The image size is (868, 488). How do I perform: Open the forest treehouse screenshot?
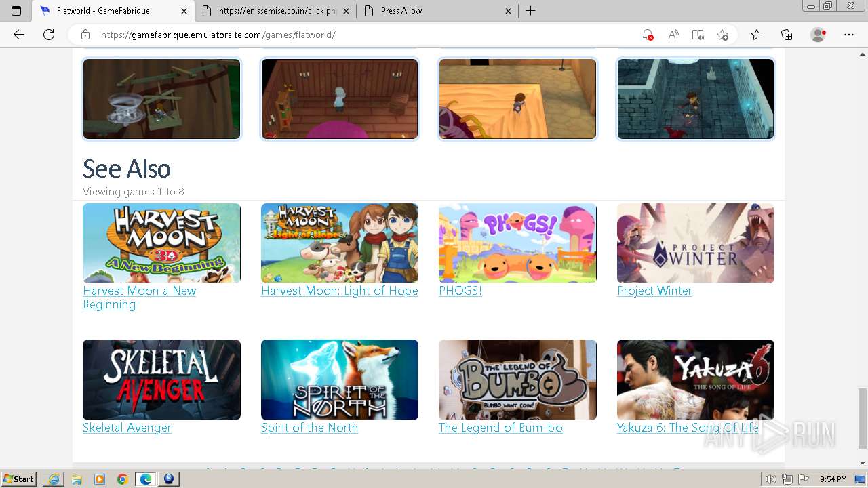(161, 99)
